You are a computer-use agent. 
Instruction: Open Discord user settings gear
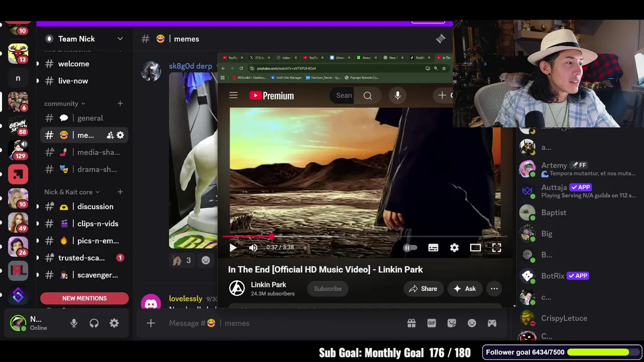[x=114, y=323]
